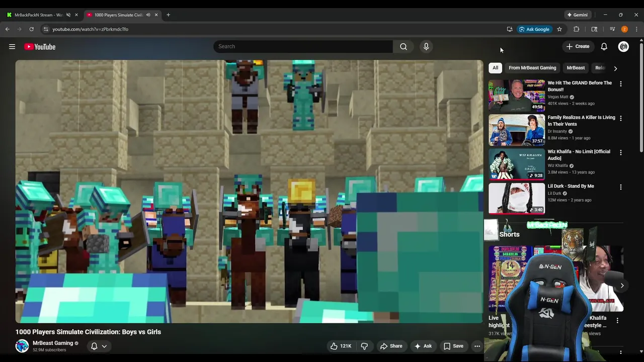Click the search magnifier button
Screen dimensions: 644x362
tap(404, 47)
